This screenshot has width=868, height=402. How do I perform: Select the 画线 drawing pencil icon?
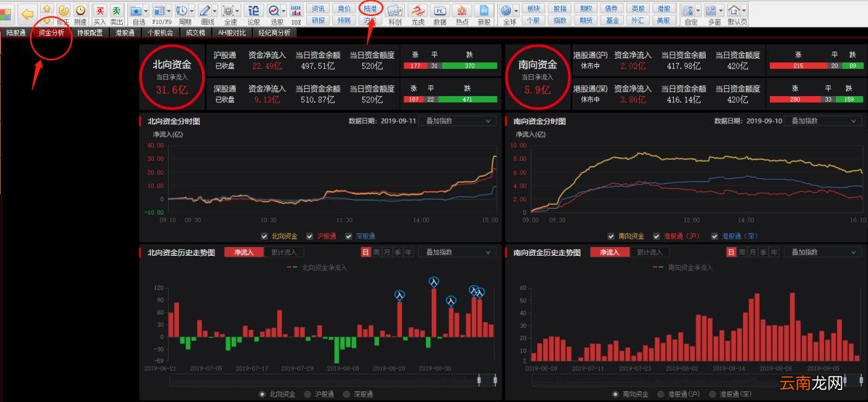click(x=205, y=11)
